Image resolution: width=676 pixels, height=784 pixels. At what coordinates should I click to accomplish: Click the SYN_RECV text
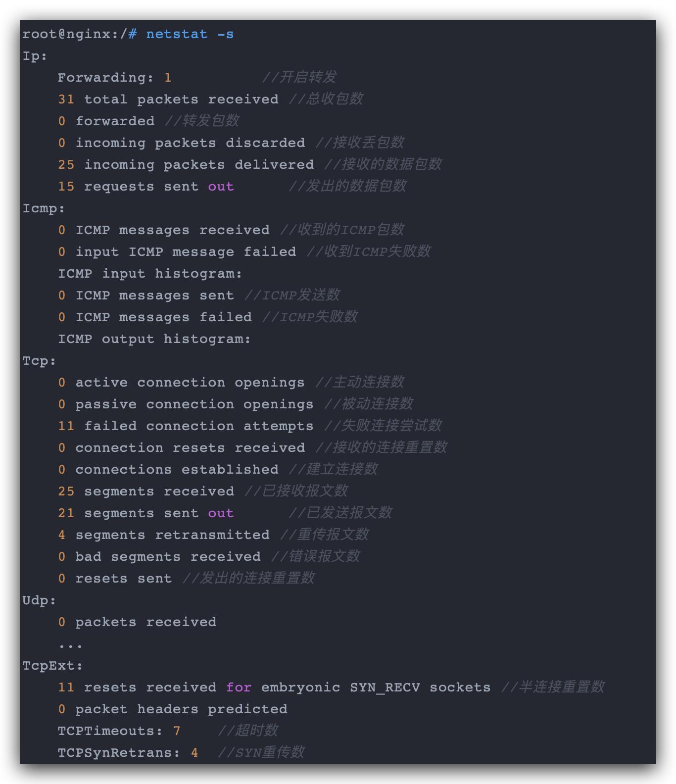(385, 687)
